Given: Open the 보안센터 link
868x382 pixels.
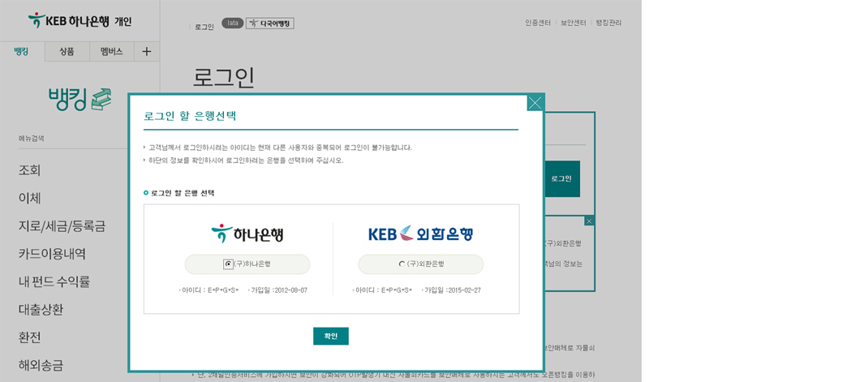Looking at the screenshot, I should pos(573,23).
